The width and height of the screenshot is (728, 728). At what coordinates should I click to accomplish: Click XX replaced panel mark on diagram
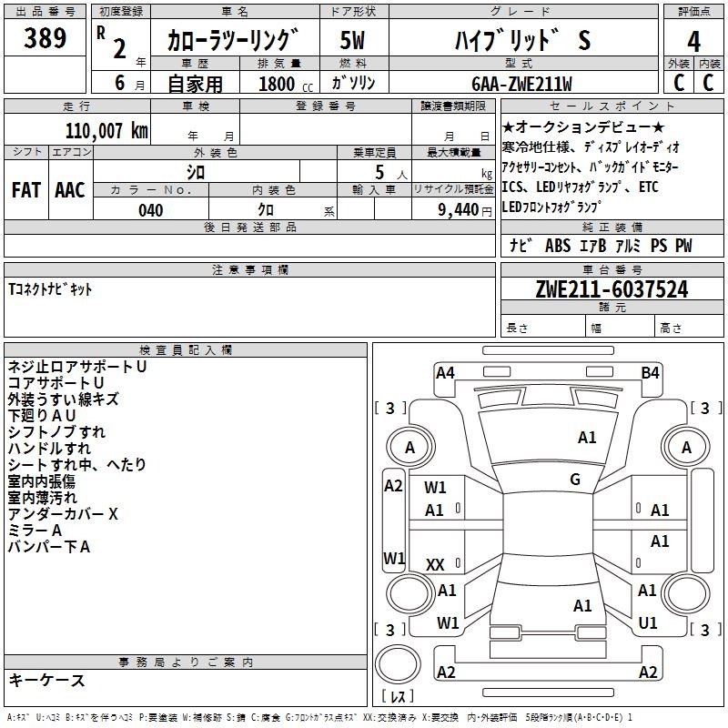coord(435,564)
